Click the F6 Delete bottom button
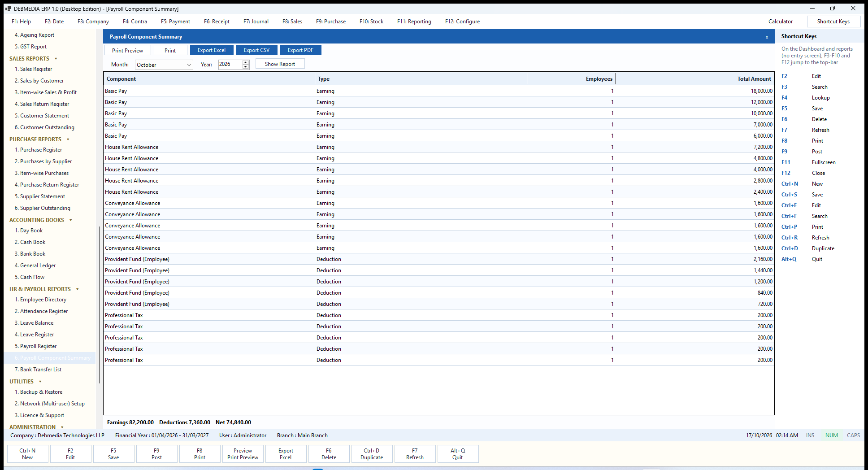This screenshot has width=868, height=470. (329, 454)
